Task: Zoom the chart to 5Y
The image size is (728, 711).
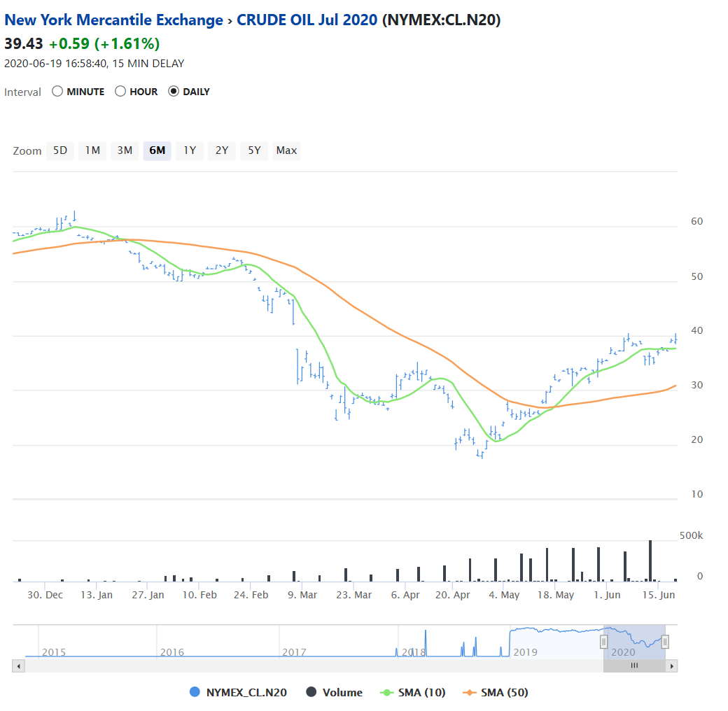Action: click(254, 150)
